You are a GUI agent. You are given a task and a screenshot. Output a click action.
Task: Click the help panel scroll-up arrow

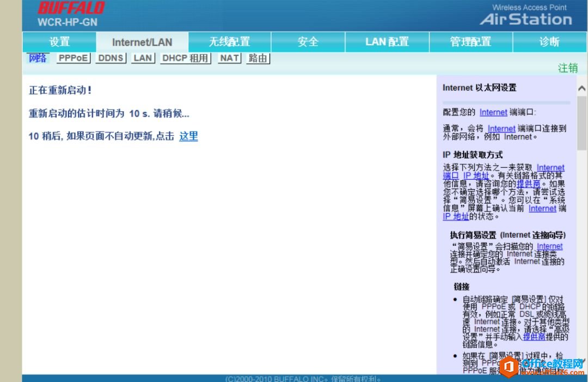click(581, 89)
